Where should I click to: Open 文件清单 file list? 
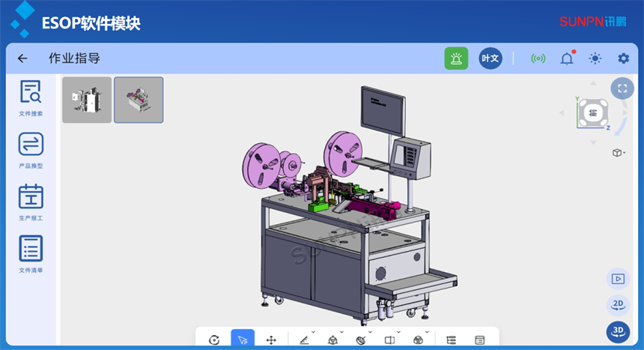(x=31, y=253)
